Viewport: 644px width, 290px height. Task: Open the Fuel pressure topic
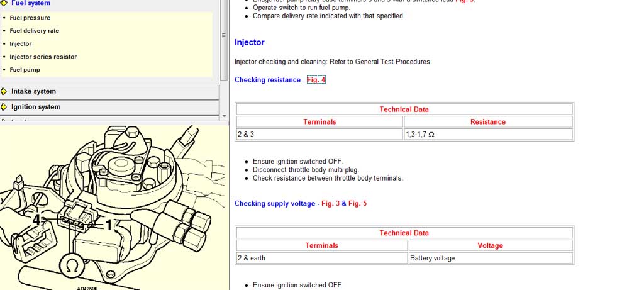click(30, 18)
